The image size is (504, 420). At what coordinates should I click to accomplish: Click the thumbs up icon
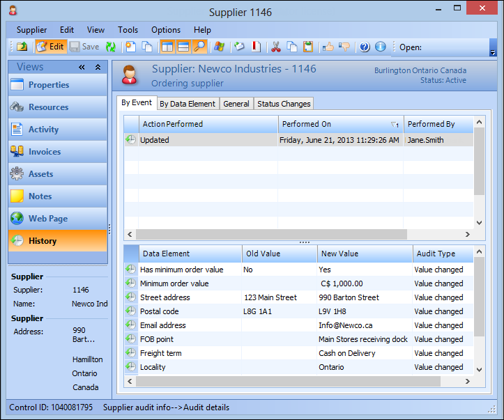(328, 47)
